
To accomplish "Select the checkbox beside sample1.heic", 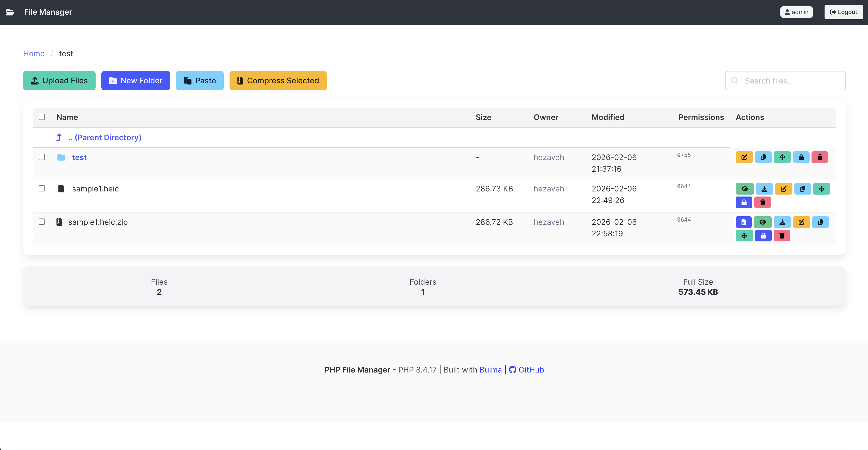I will [42, 189].
